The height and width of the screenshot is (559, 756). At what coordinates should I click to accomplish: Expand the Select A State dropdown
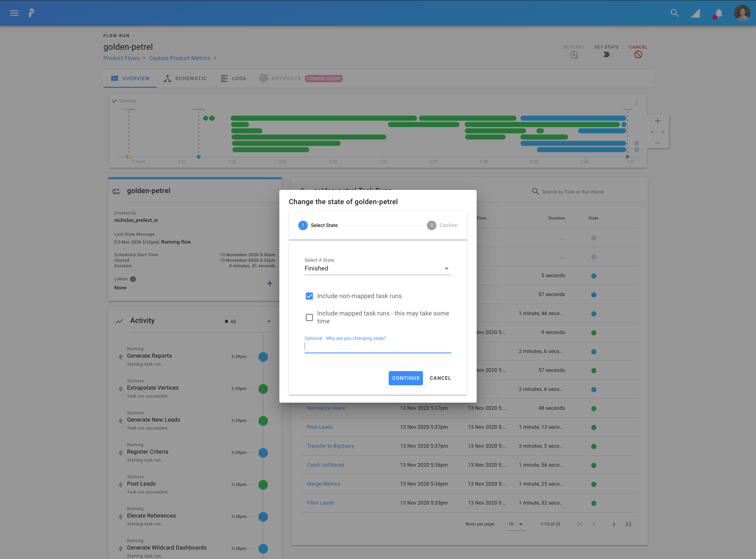[x=378, y=268]
